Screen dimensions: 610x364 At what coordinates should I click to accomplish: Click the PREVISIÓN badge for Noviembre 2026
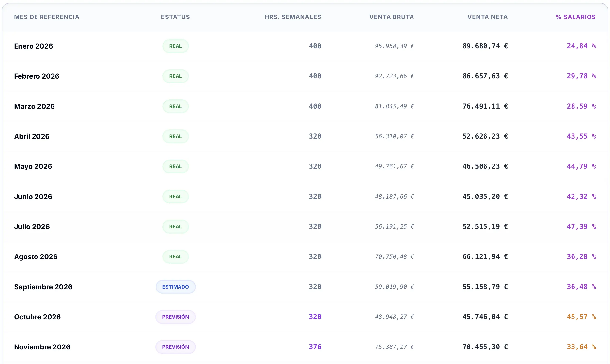pyautogui.click(x=175, y=347)
